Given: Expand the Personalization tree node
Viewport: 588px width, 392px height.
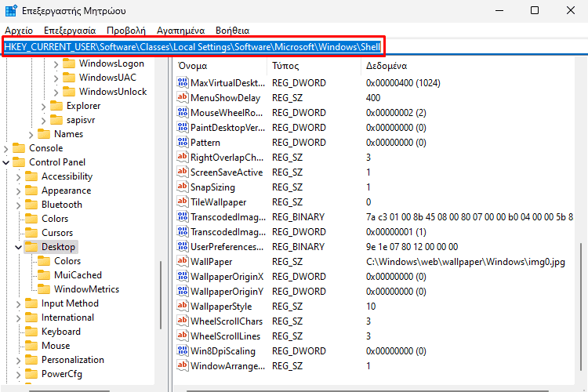Looking at the screenshot, I should (18, 361).
